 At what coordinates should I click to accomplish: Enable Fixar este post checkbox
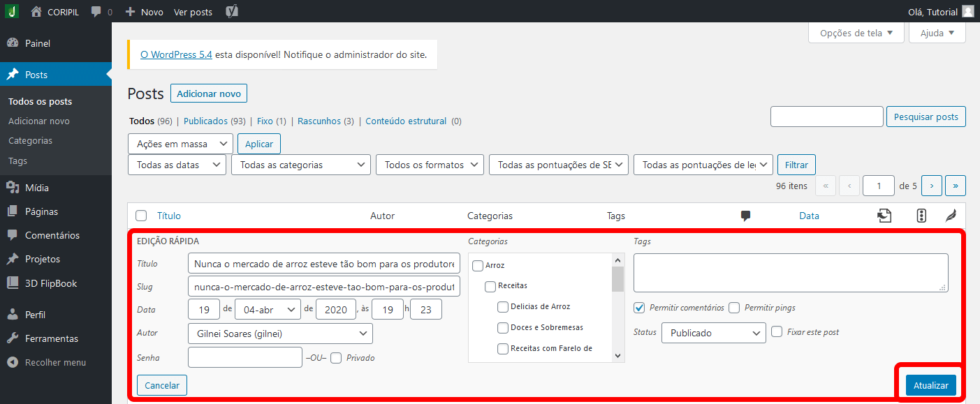pyautogui.click(x=777, y=331)
